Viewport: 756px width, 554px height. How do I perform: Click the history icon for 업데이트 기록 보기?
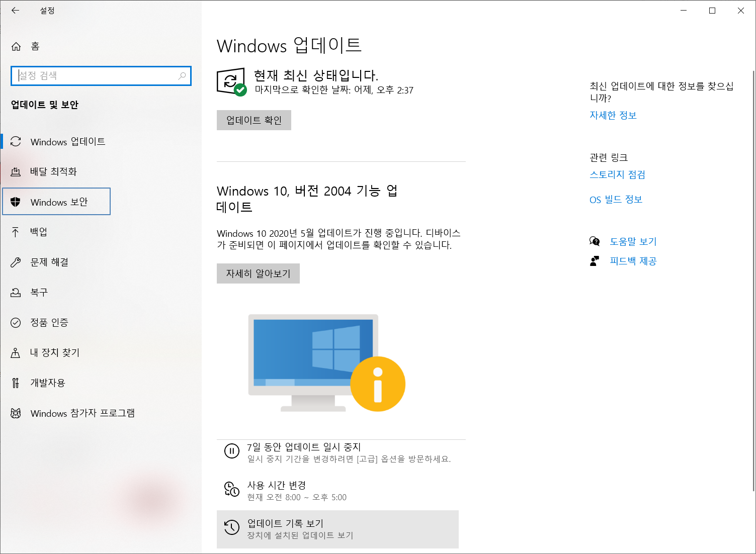tap(232, 527)
